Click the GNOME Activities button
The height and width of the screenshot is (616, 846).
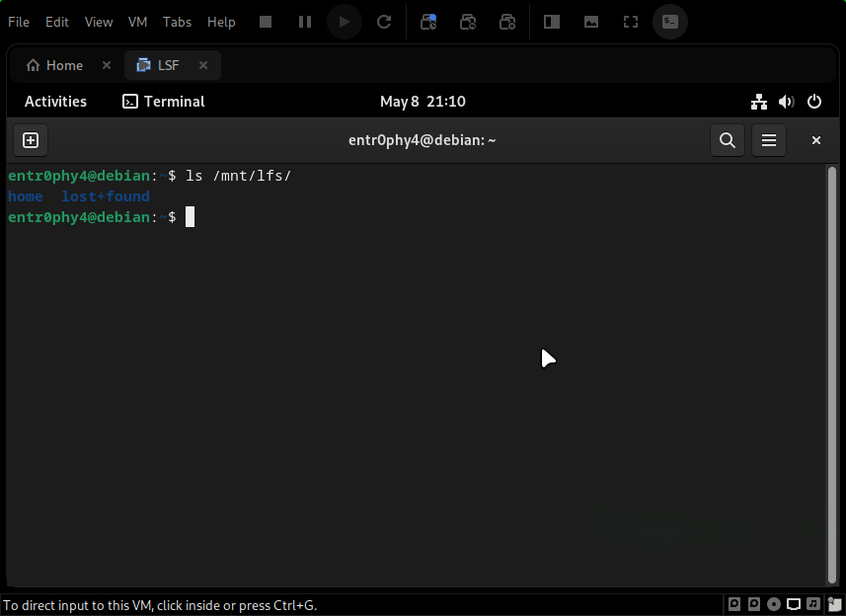click(55, 102)
